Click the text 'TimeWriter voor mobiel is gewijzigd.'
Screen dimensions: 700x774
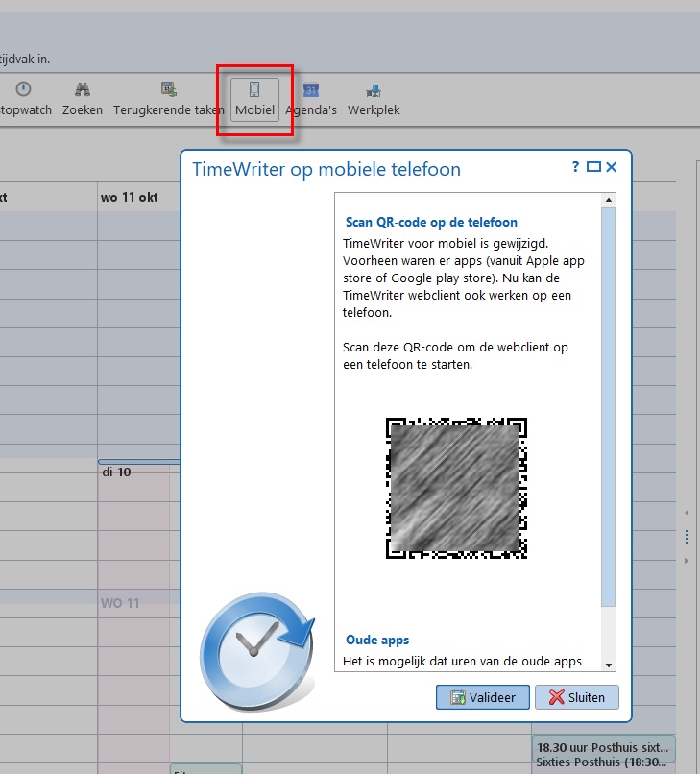pyautogui.click(x=446, y=243)
